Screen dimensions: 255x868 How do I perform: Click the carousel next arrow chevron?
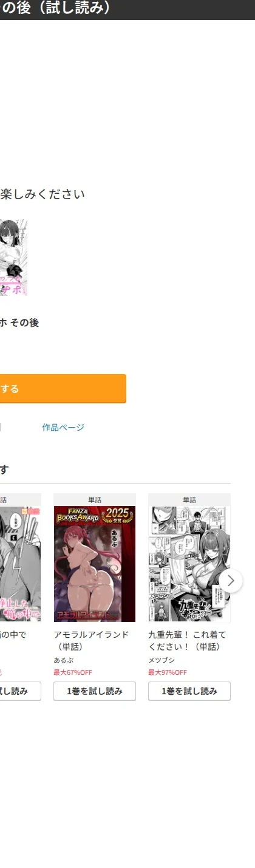pos(231,580)
